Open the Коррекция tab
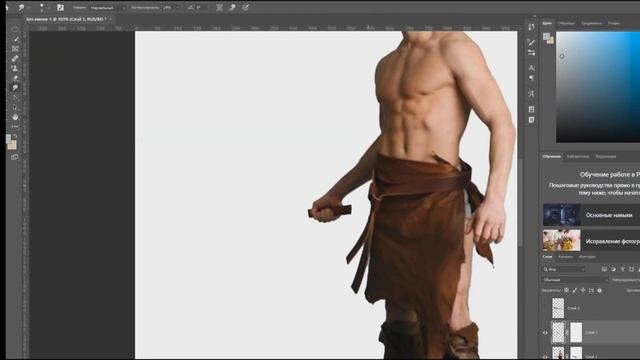 coord(605,156)
